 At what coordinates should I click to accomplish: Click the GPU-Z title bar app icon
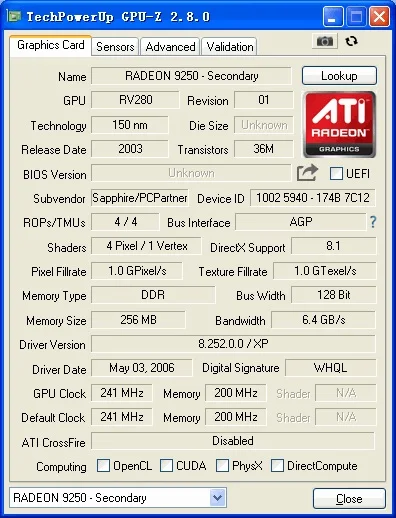click(x=15, y=16)
